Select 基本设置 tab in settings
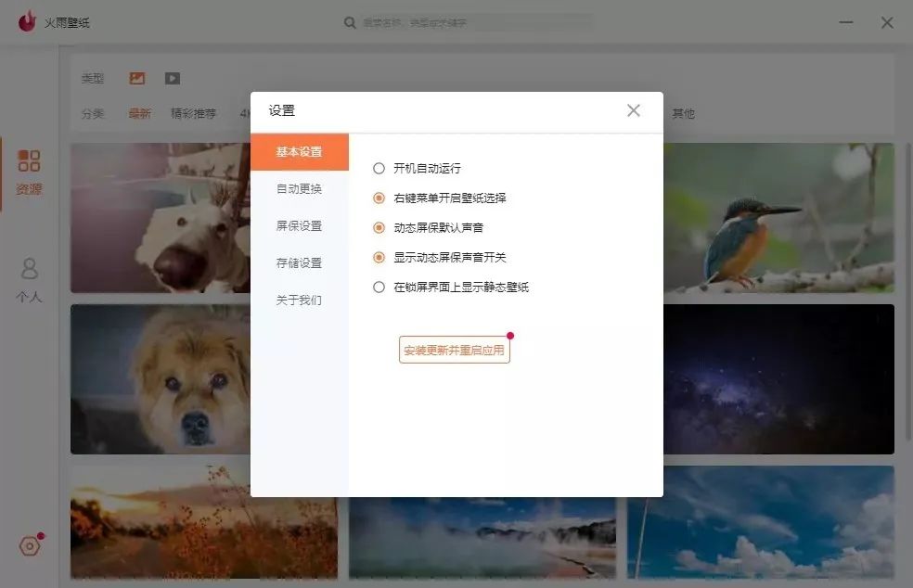This screenshot has width=913, height=588. [x=300, y=152]
